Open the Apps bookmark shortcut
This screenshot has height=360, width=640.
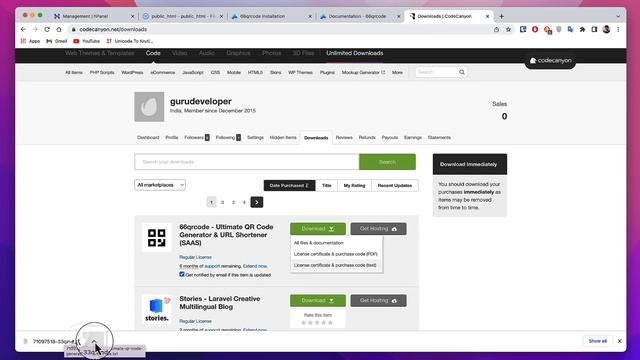(31, 41)
